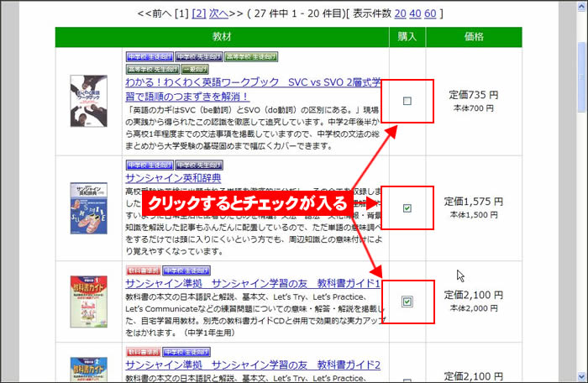Viewport: 588px width, 383px height.
Task: Click 中学校 先生向け badge on サンシャイン英和辞典
Action: pyautogui.click(x=199, y=165)
